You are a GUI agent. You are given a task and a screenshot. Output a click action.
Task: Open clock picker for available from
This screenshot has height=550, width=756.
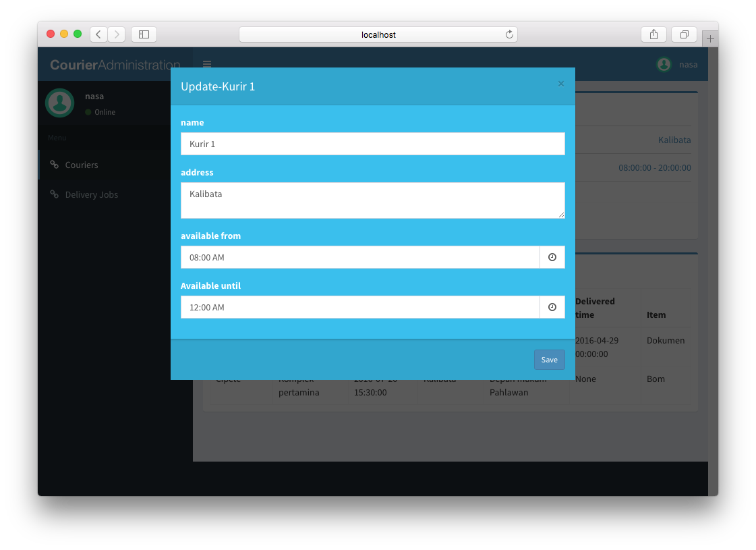[552, 257]
